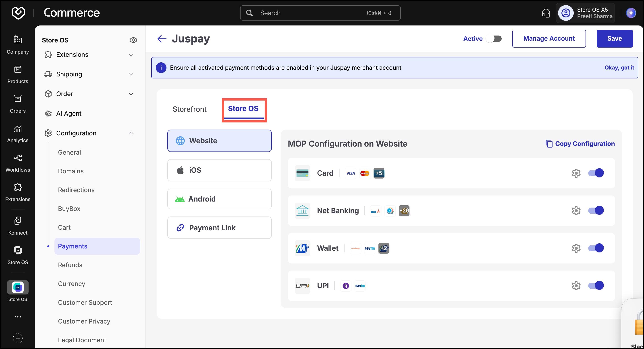This screenshot has width=644, height=349.
Task: Expand the Shipping chevron
Action: click(x=131, y=74)
